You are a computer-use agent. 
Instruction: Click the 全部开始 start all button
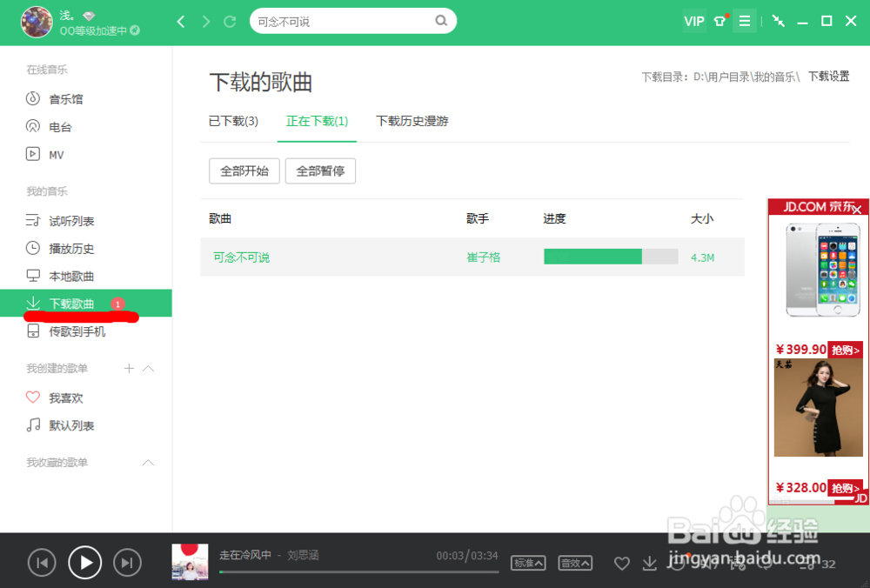[x=244, y=170]
